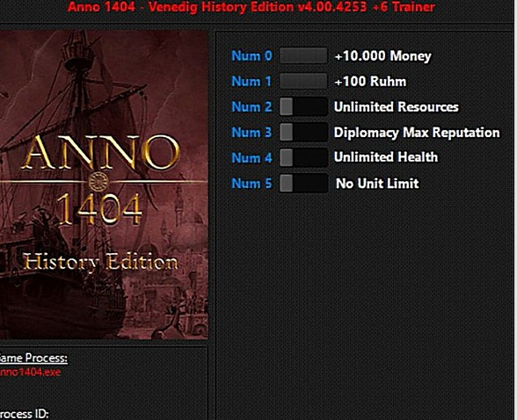Select the Num 2 hotkey label
Viewport: 517px width, 420px height.
251,106
